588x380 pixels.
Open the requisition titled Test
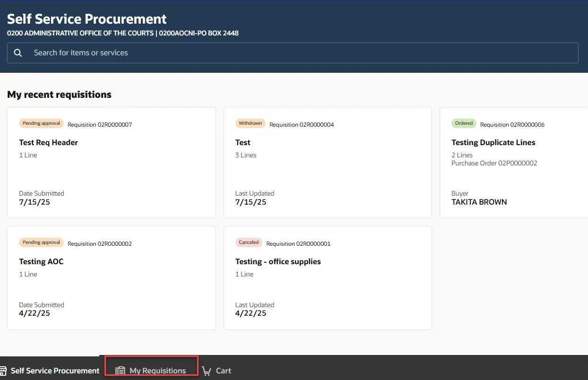243,142
